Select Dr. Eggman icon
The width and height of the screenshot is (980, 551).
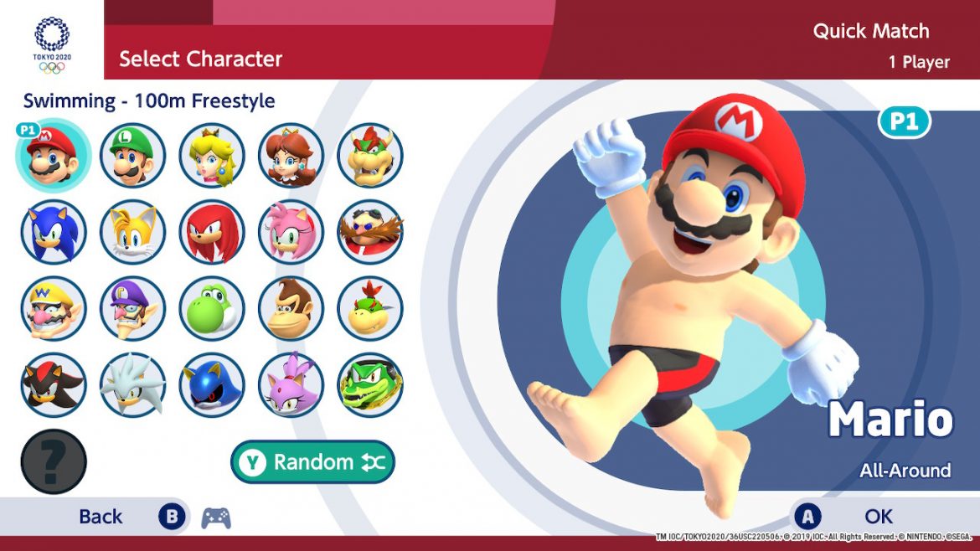370,232
